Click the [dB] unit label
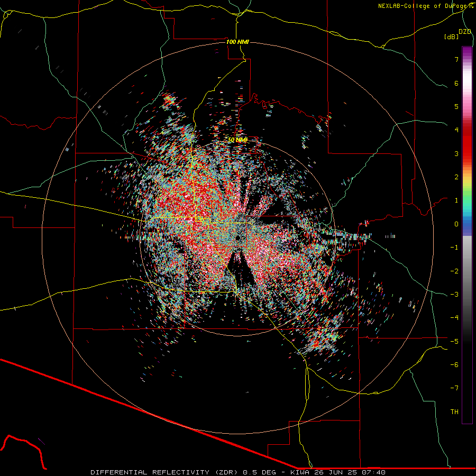The height and width of the screenshot is (476, 476). coord(452,37)
